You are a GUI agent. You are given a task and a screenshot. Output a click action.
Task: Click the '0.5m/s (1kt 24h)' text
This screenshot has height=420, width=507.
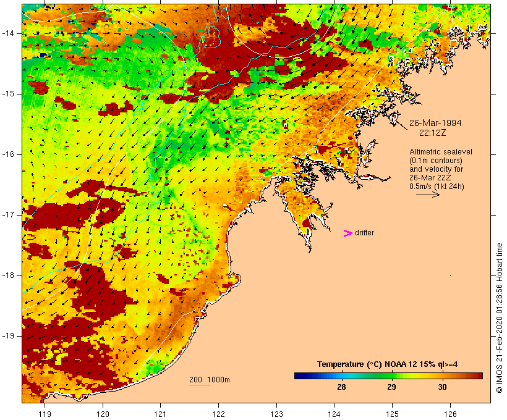point(437,187)
